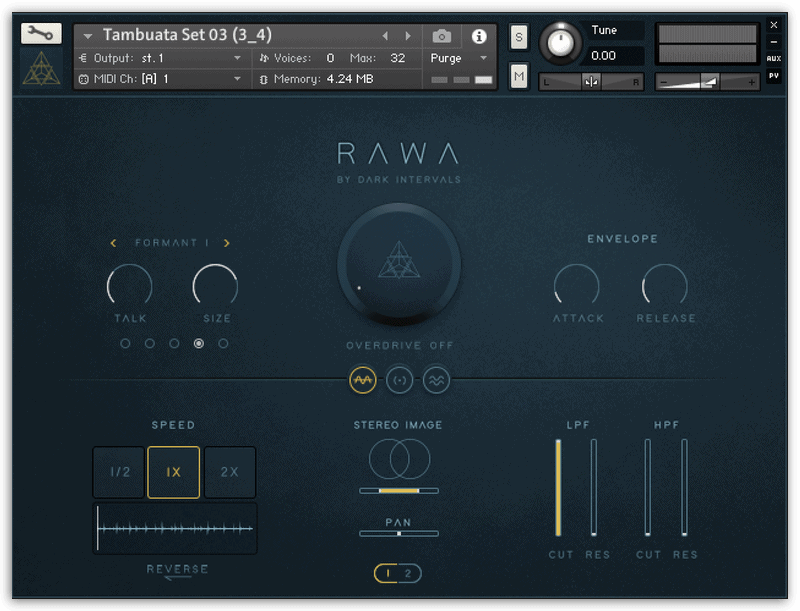Select the third formant preset dot
800x611 pixels.
[x=174, y=343]
